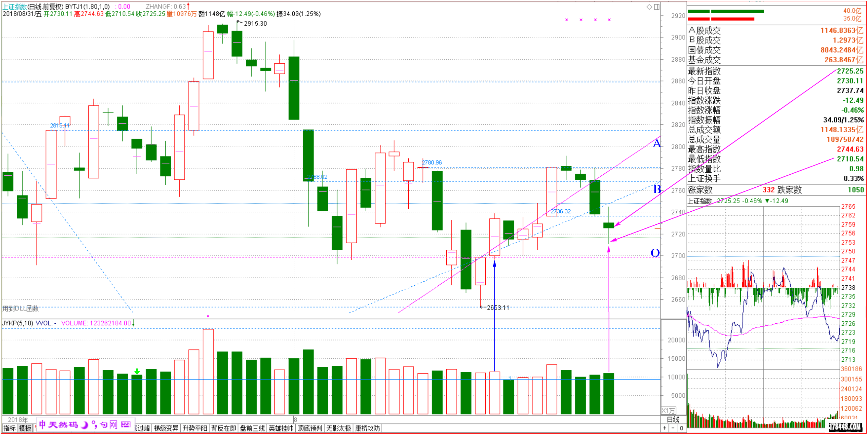The width and height of the screenshot is (868, 435).
Task: Select the 升势平阳 indicator tab
Action: tap(195, 428)
